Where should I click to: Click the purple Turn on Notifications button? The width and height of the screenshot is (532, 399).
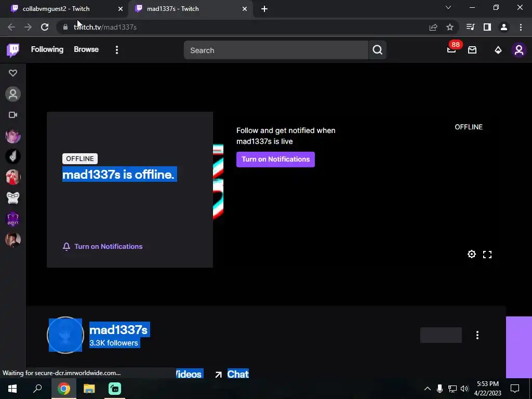click(275, 159)
